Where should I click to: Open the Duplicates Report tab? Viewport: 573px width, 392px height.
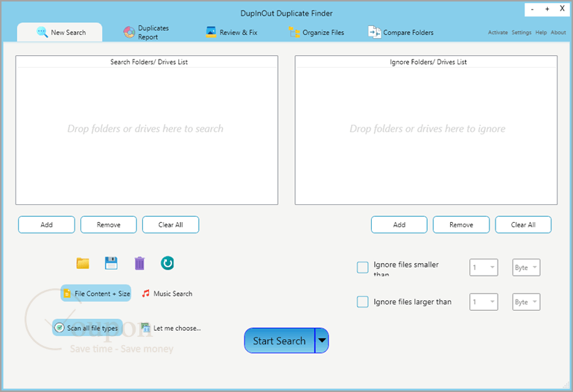pyautogui.click(x=146, y=32)
